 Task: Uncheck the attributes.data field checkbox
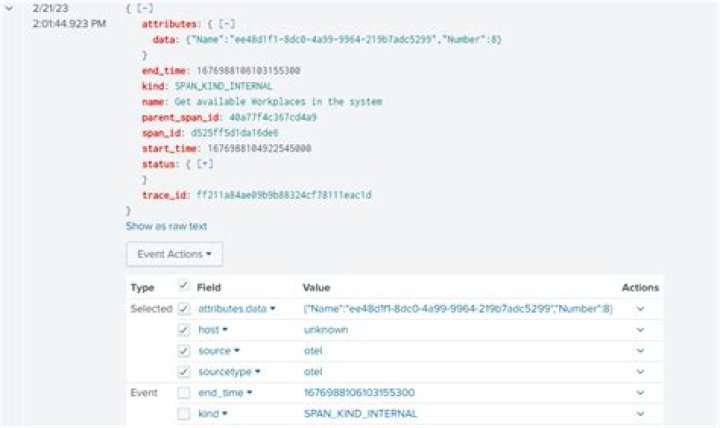tap(184, 309)
